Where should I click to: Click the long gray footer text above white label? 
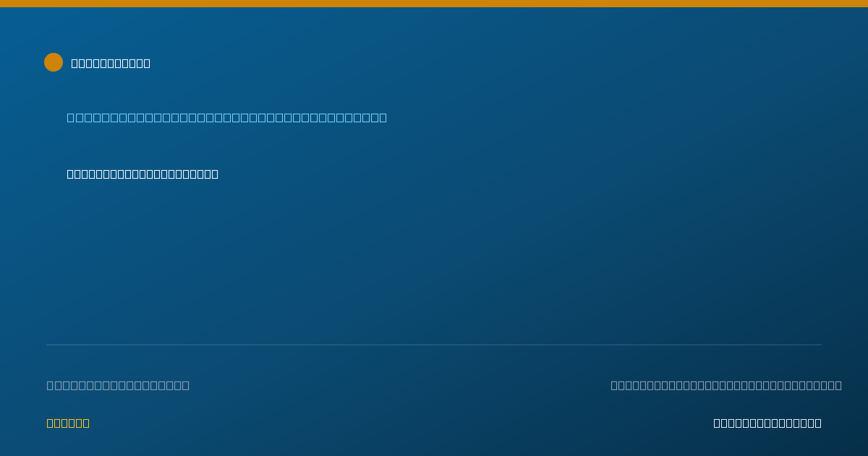(x=726, y=385)
